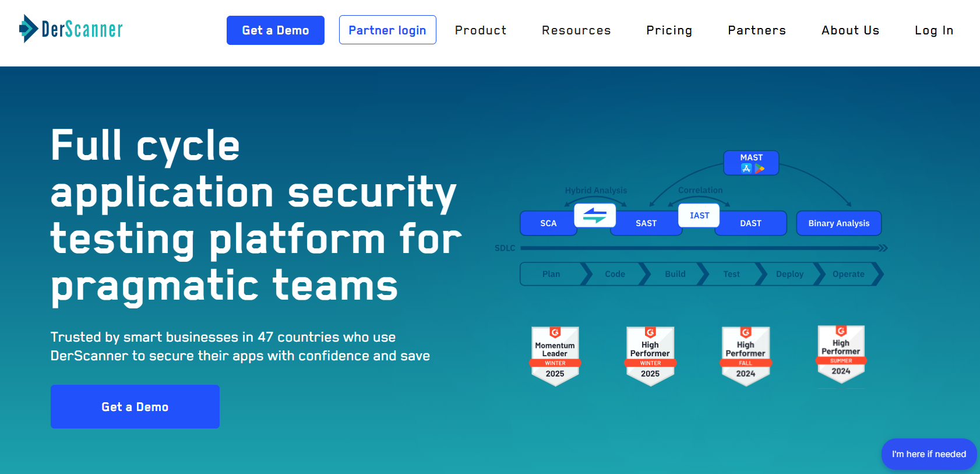The height and width of the screenshot is (474, 980).
Task: Click the Partner login button
Action: [x=387, y=30]
